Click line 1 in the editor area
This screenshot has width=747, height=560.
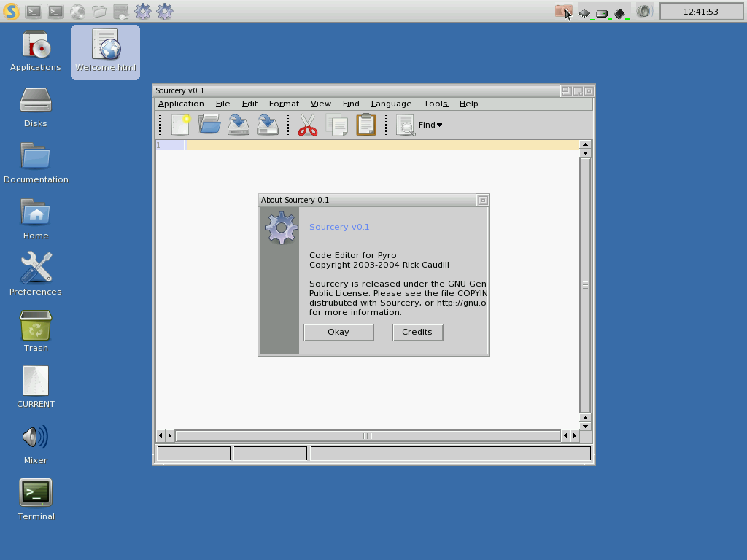[x=382, y=145]
